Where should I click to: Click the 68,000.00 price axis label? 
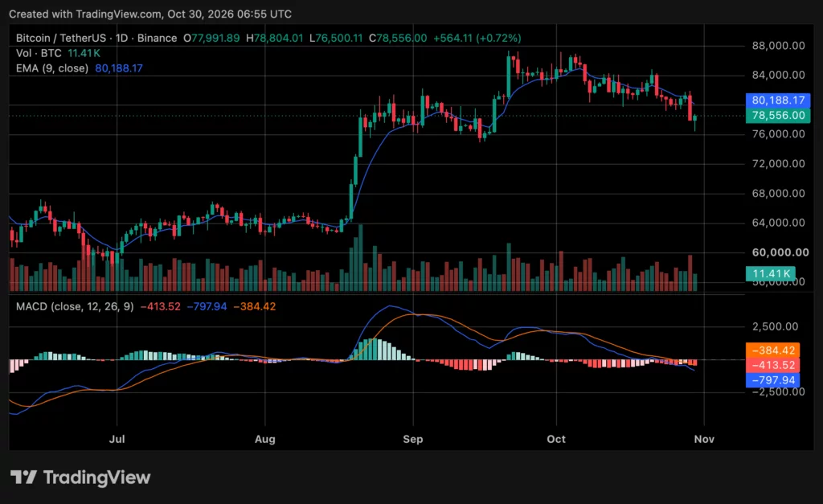[x=778, y=194]
